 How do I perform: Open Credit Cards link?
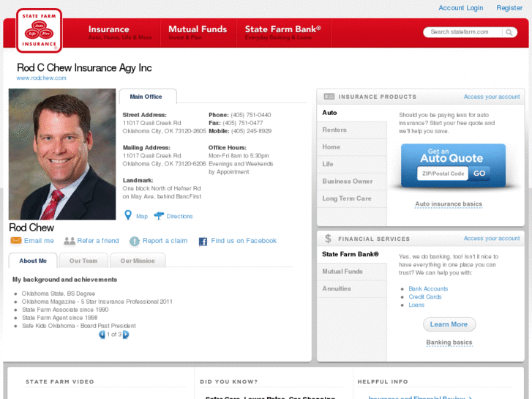[424, 297]
